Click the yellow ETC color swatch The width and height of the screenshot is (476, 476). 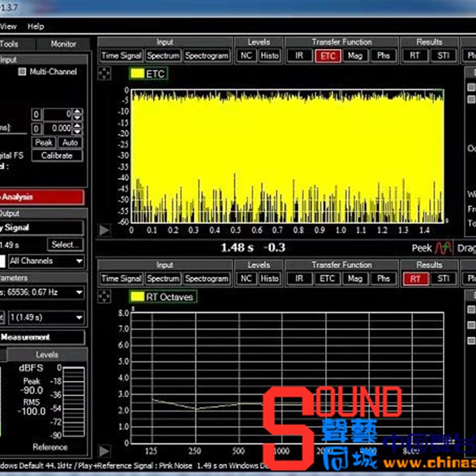coord(137,74)
